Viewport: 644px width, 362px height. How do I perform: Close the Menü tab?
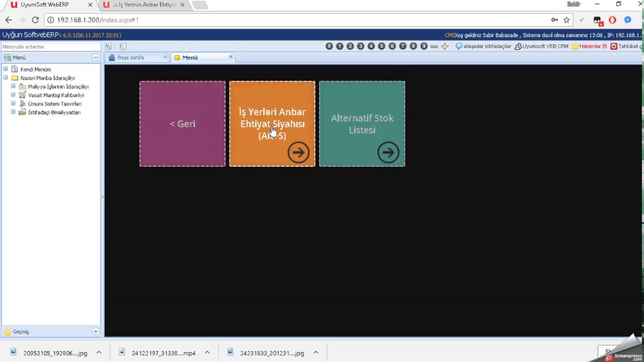pos(231,57)
